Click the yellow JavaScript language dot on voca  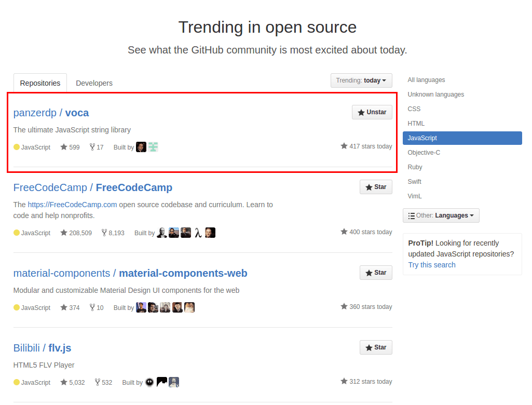[17, 147]
